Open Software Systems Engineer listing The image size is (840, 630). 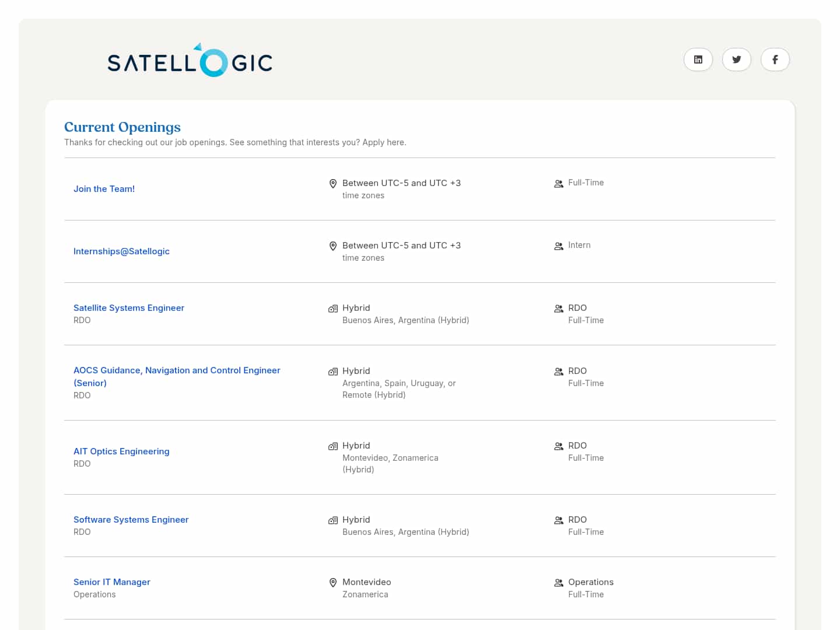131,520
